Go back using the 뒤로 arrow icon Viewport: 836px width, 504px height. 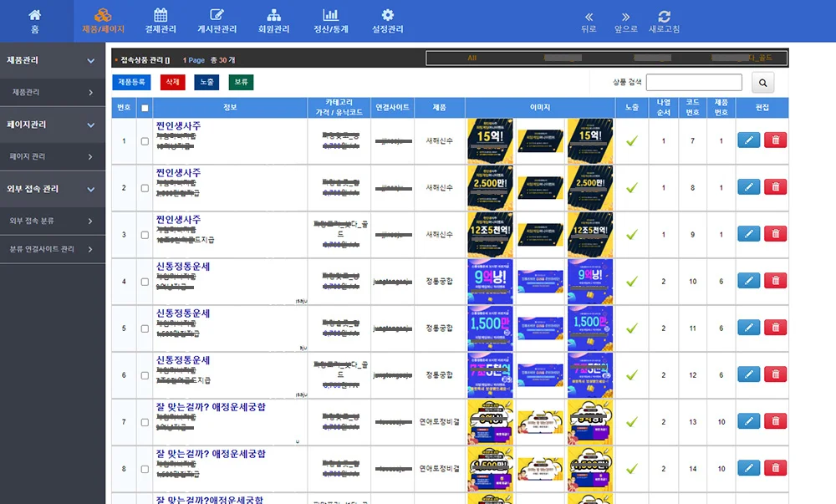tap(589, 17)
